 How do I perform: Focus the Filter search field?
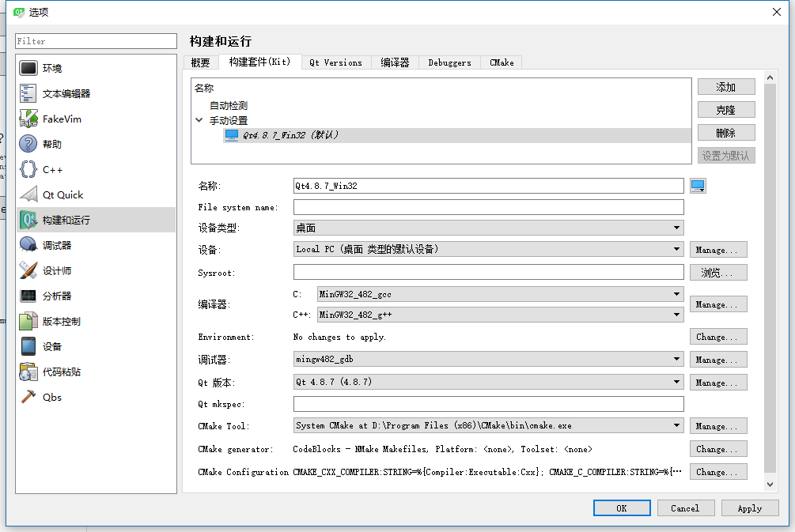tap(96, 41)
